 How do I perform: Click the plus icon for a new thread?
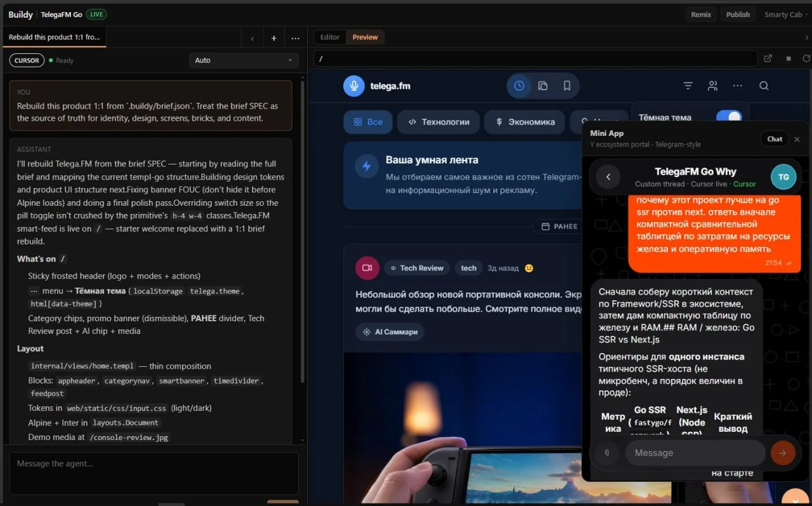[274, 38]
